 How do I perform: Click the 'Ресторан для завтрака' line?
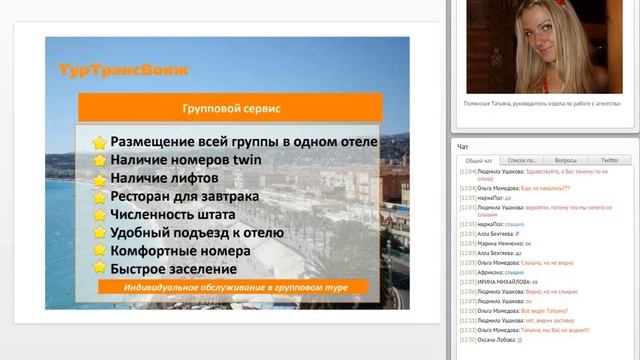184,196
